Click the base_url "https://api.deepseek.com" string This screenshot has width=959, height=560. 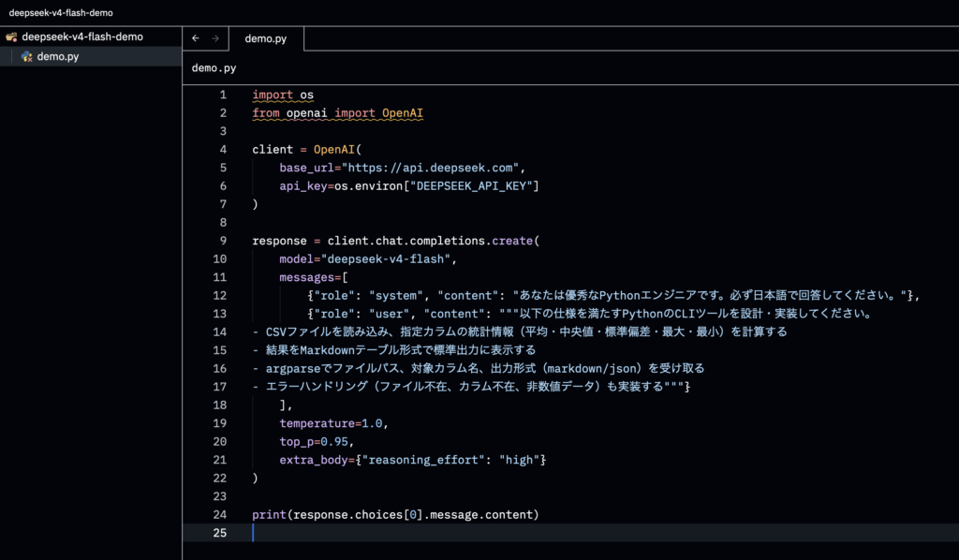[431, 168]
